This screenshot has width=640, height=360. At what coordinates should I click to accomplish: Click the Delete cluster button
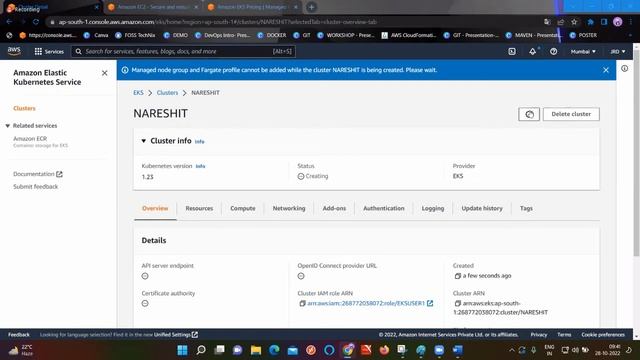coord(571,114)
